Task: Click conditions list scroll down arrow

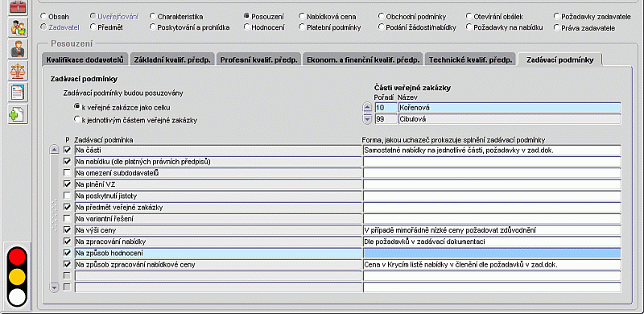Action: pyautogui.click(x=55, y=287)
